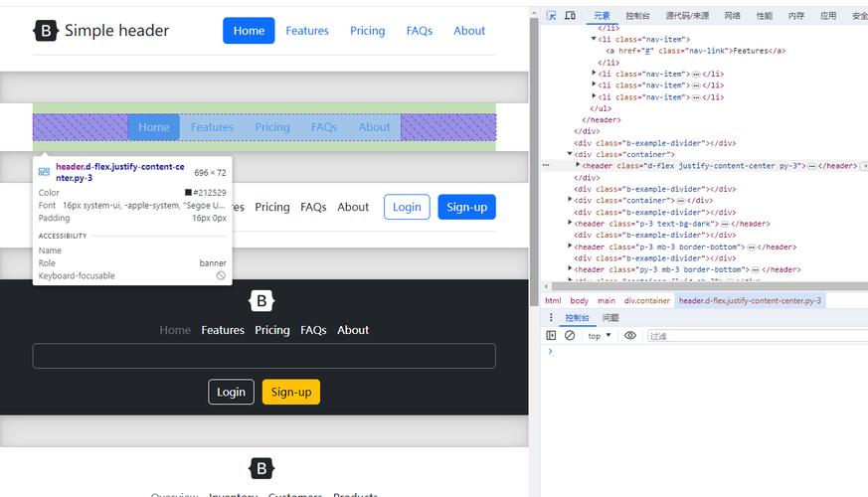The height and width of the screenshot is (497, 868).
Task: Open the 控制台 tab in the top DevTools bar
Action: [637, 16]
